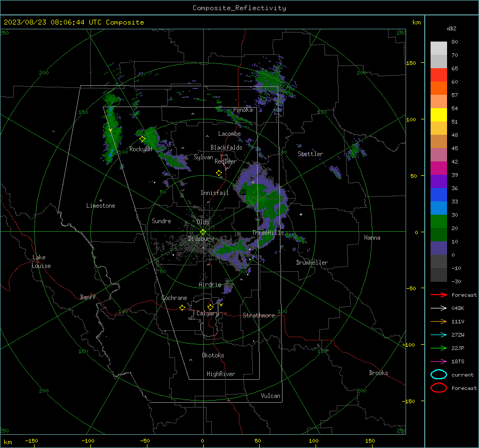The height and width of the screenshot is (448, 479).
Task: Click the Strathmore label
Action: coord(259,315)
